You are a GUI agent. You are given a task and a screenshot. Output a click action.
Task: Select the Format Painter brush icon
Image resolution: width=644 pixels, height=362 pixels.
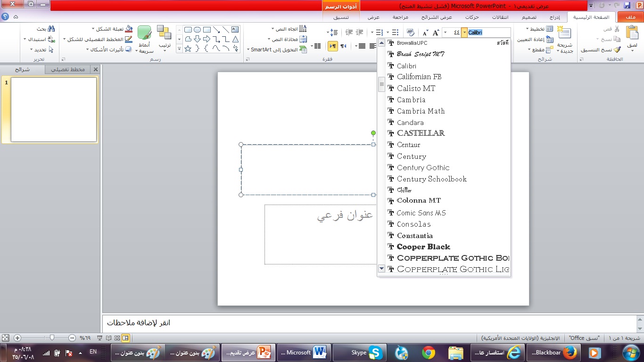617,49
